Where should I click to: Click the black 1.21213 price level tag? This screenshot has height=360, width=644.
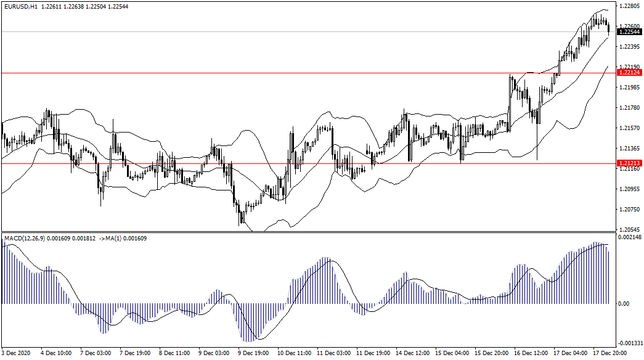[628, 163]
